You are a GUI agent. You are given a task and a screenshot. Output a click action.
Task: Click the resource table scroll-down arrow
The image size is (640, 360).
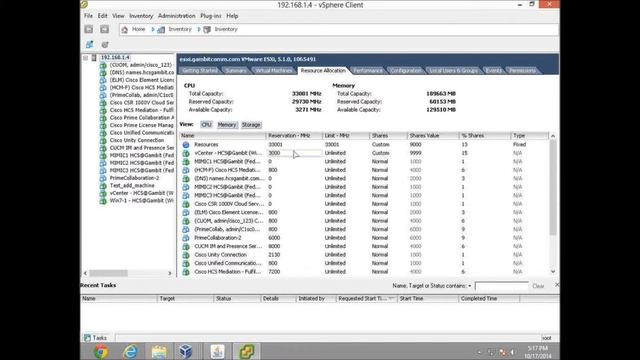[x=553, y=271]
